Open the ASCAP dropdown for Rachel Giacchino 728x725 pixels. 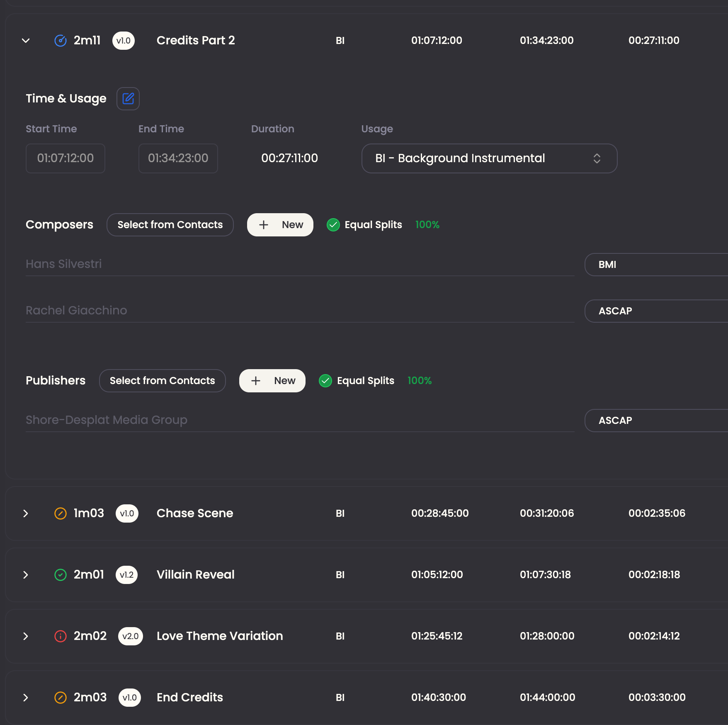[656, 311]
